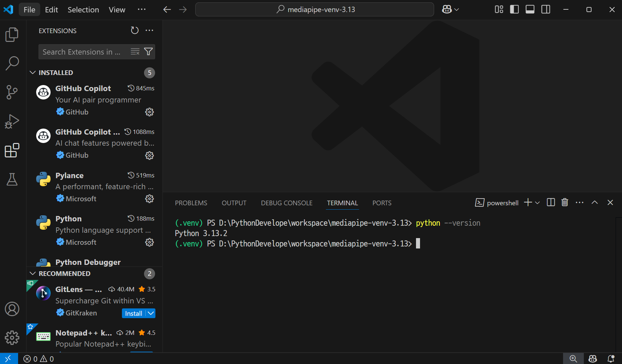This screenshot has width=622, height=364.
Task: Open the Selection menu
Action: pyautogui.click(x=83, y=9)
